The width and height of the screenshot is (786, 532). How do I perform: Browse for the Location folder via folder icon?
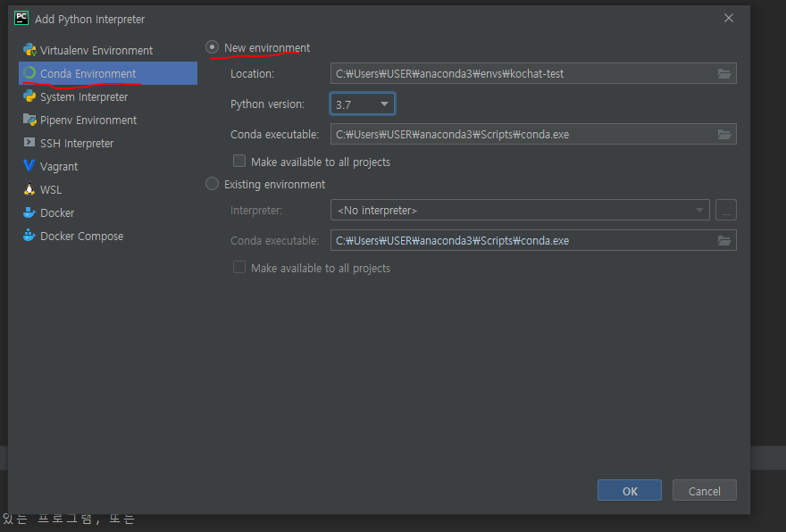(724, 73)
